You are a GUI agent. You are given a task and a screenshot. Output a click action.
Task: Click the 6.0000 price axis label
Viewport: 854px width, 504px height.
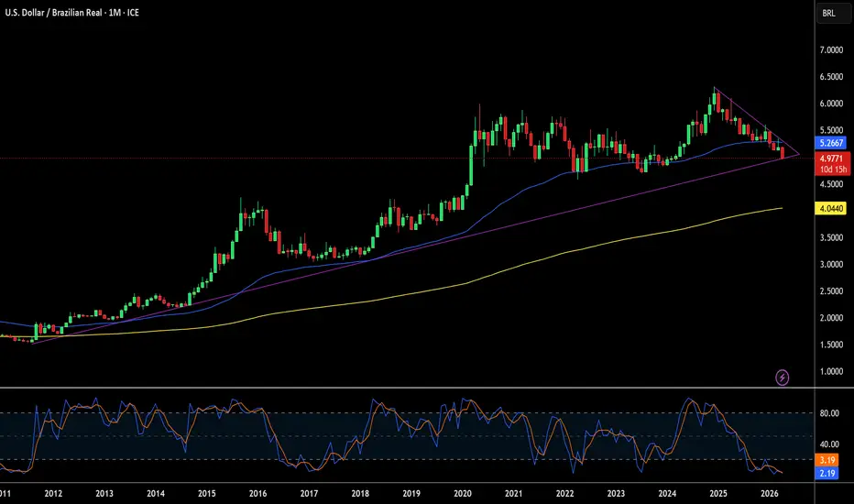coord(831,104)
